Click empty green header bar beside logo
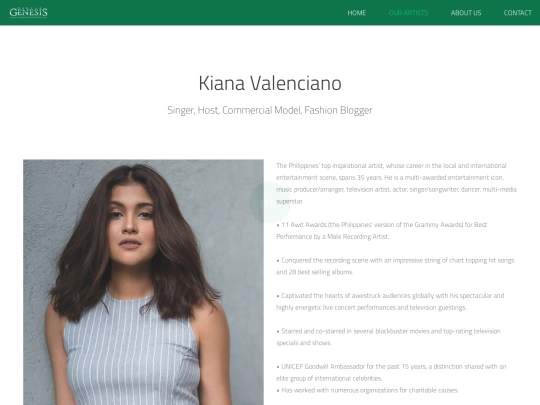 click(x=196, y=12)
